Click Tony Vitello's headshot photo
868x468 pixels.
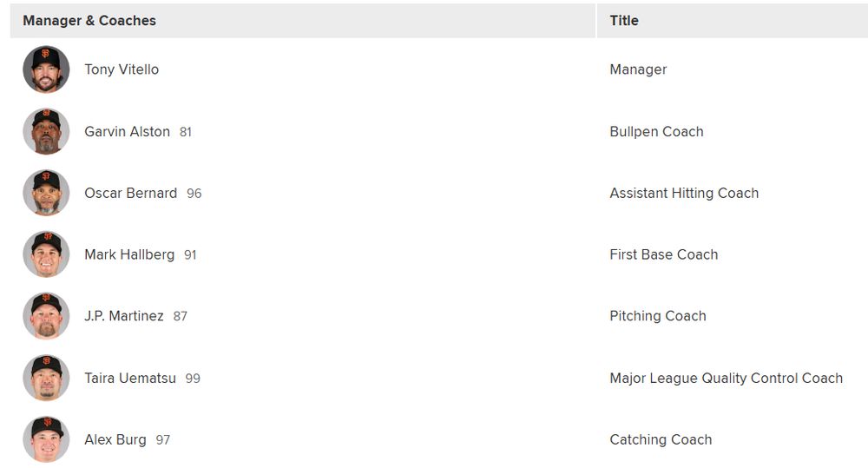pyautogui.click(x=46, y=69)
